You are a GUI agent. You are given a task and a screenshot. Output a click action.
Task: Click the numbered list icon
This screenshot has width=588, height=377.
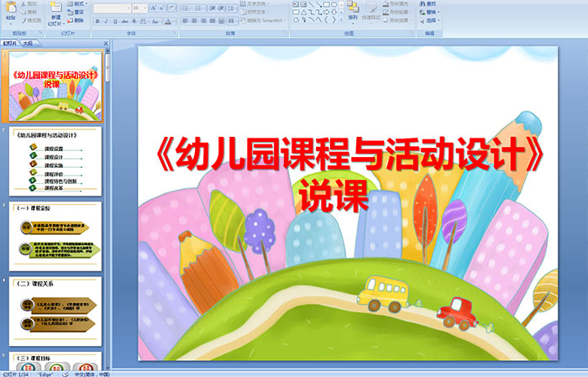[198, 8]
